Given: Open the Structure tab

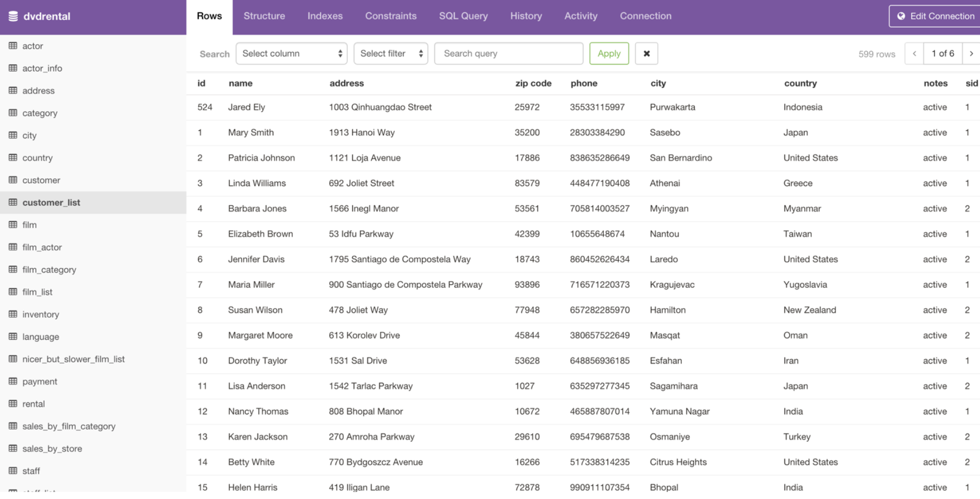Looking at the screenshot, I should 264,16.
